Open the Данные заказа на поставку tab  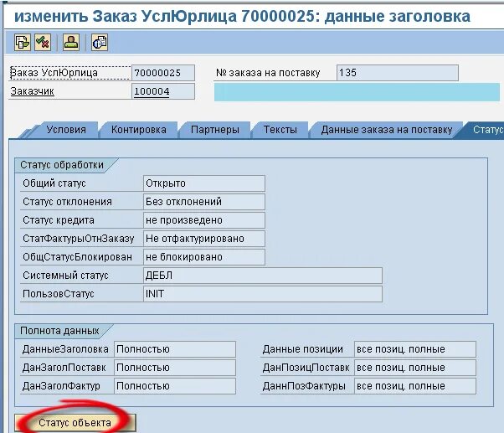pos(386,130)
